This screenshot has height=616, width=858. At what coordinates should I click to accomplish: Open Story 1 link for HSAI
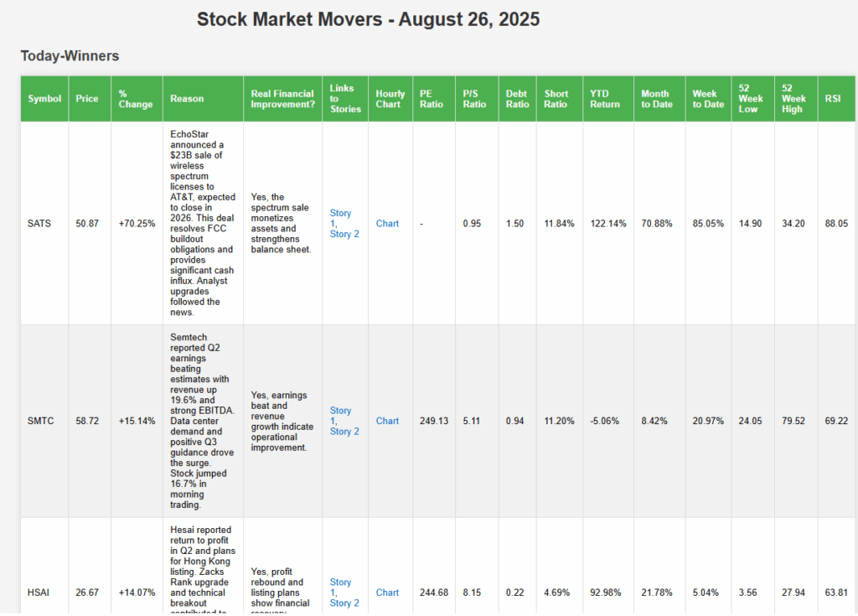[340, 582]
